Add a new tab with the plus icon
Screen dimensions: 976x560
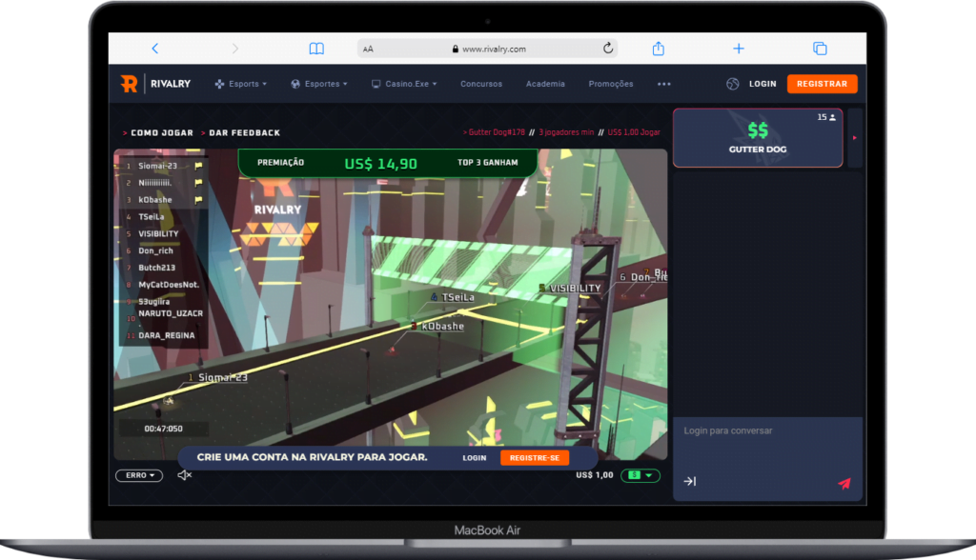pos(739,49)
